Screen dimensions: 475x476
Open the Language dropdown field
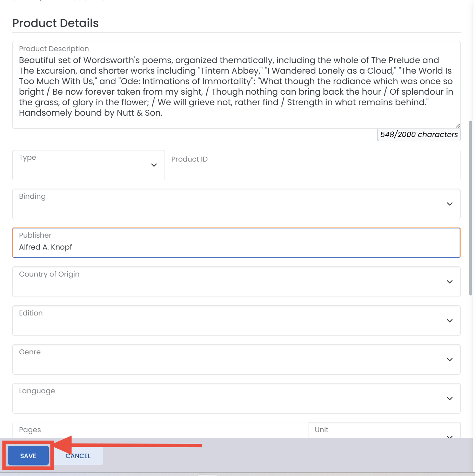point(236,399)
